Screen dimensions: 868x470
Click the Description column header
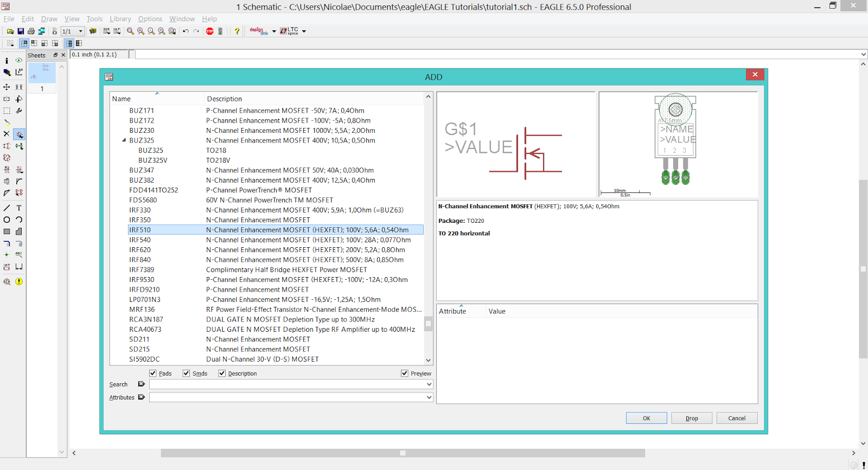(x=314, y=99)
